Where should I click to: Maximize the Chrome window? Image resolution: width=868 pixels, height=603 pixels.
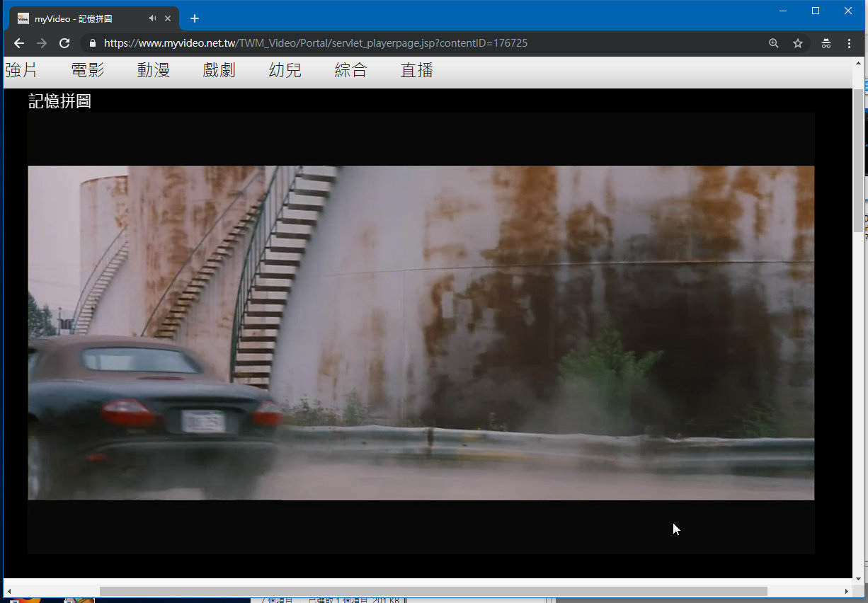(816, 11)
